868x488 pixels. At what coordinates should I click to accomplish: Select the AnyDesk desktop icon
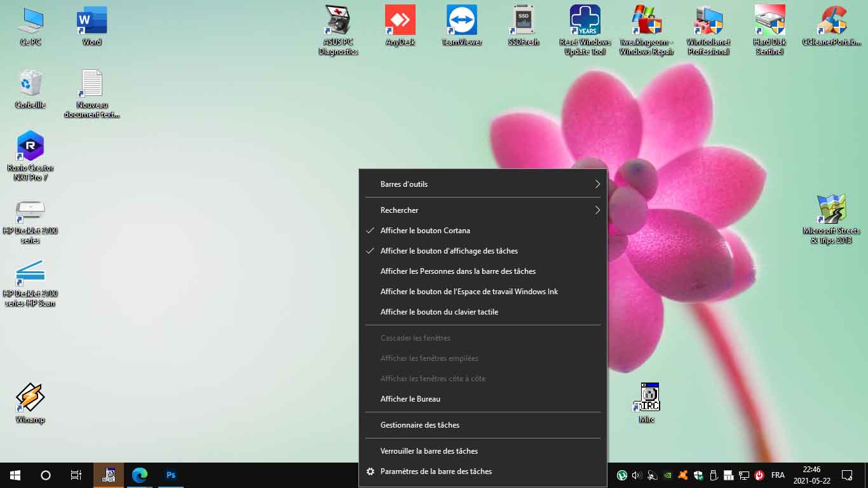tap(400, 27)
